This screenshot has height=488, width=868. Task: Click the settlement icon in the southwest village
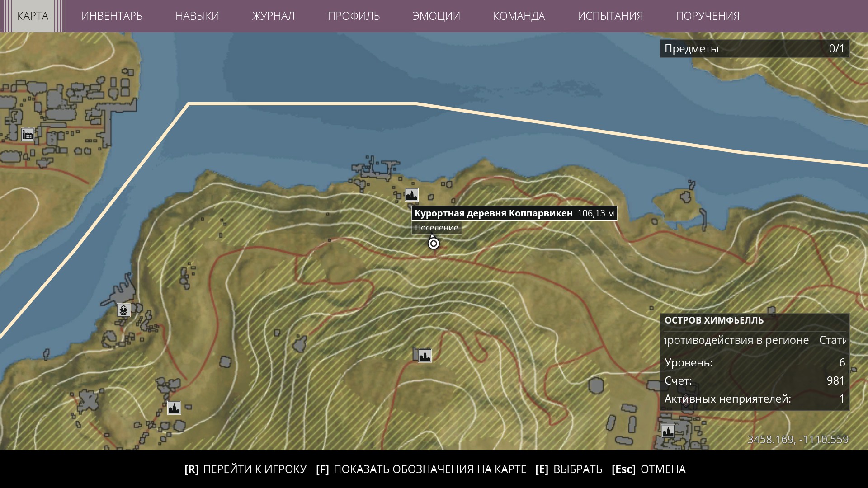pyautogui.click(x=174, y=408)
